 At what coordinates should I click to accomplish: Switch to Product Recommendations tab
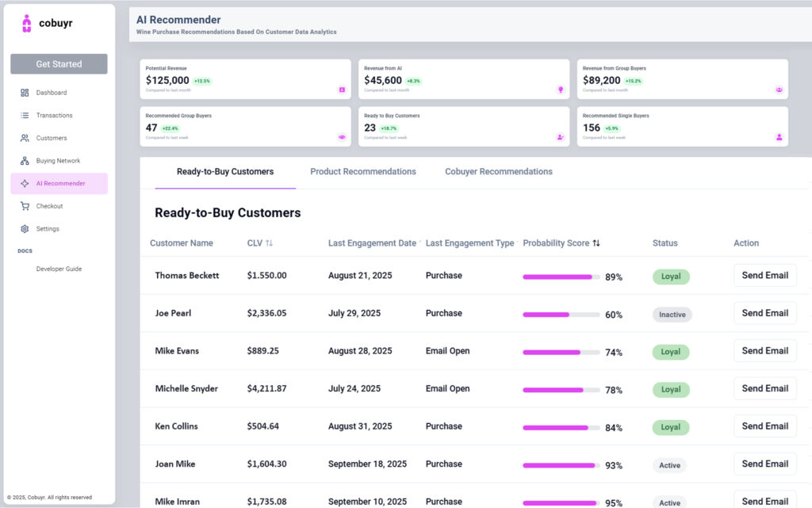coord(362,172)
